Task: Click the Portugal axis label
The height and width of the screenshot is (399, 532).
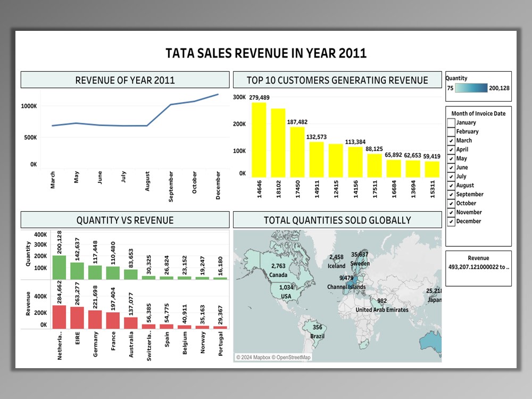Action: click(x=221, y=344)
